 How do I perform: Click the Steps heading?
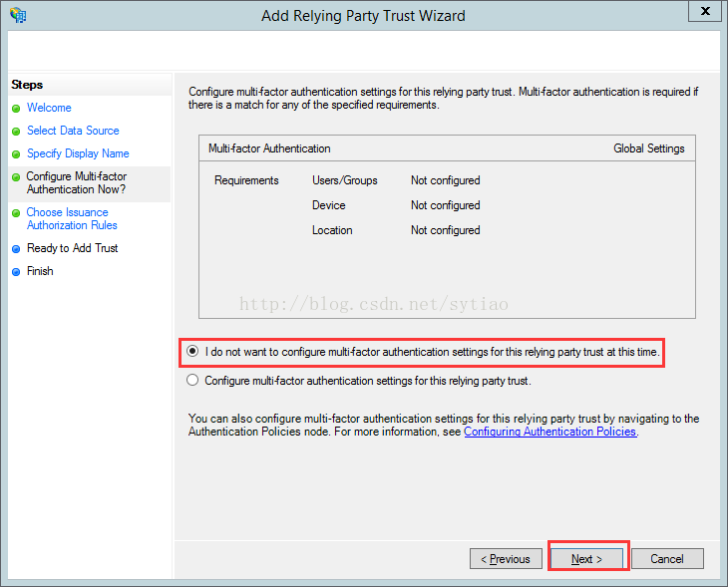tap(27, 85)
